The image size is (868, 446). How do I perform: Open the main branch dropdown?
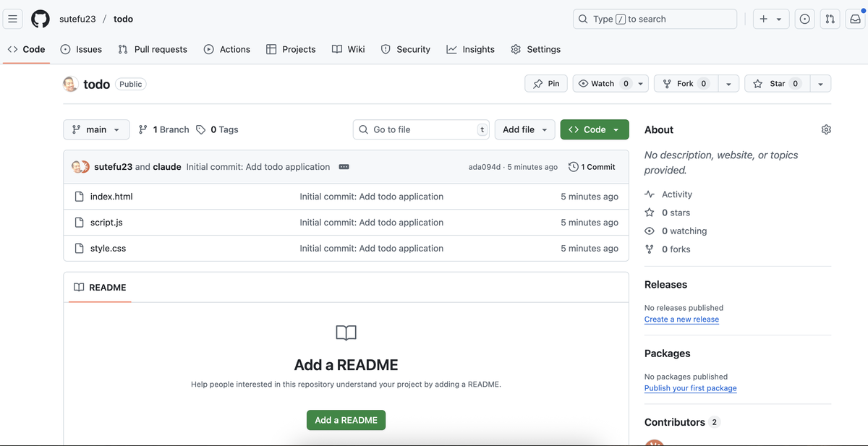tap(96, 129)
